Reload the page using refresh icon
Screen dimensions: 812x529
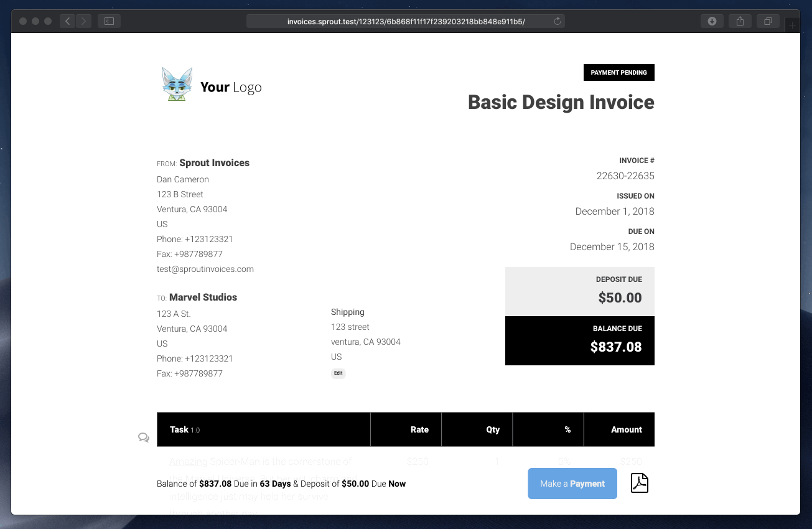tap(557, 21)
